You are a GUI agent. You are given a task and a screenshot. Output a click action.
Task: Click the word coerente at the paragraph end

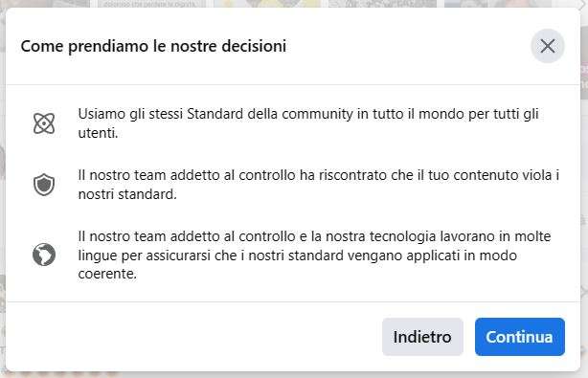coord(107,274)
